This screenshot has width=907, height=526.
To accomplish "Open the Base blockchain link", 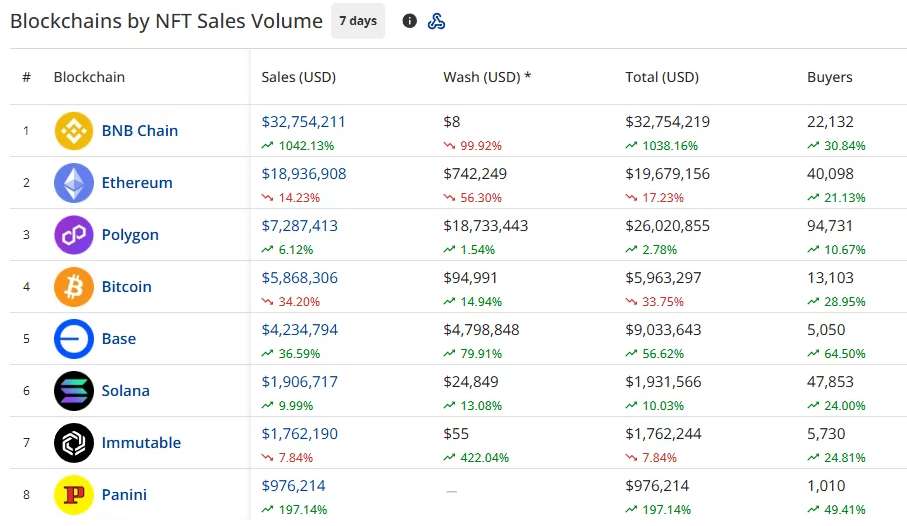I will (x=119, y=339).
